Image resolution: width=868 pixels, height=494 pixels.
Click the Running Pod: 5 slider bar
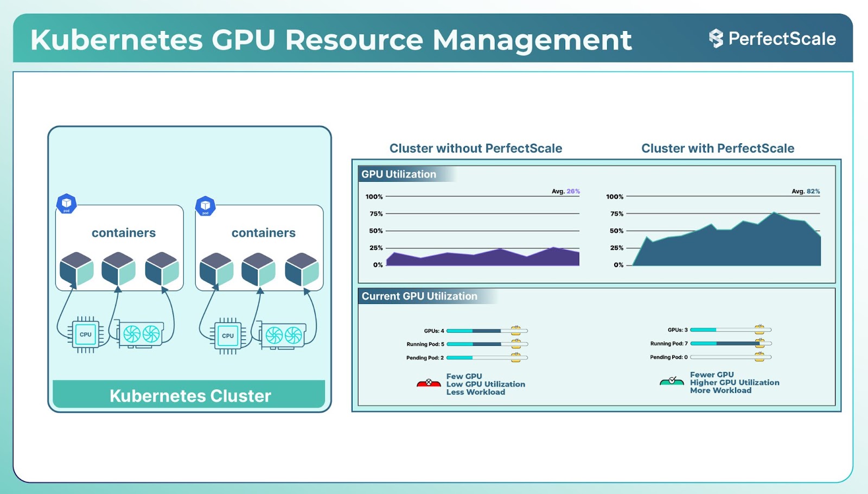(x=487, y=344)
